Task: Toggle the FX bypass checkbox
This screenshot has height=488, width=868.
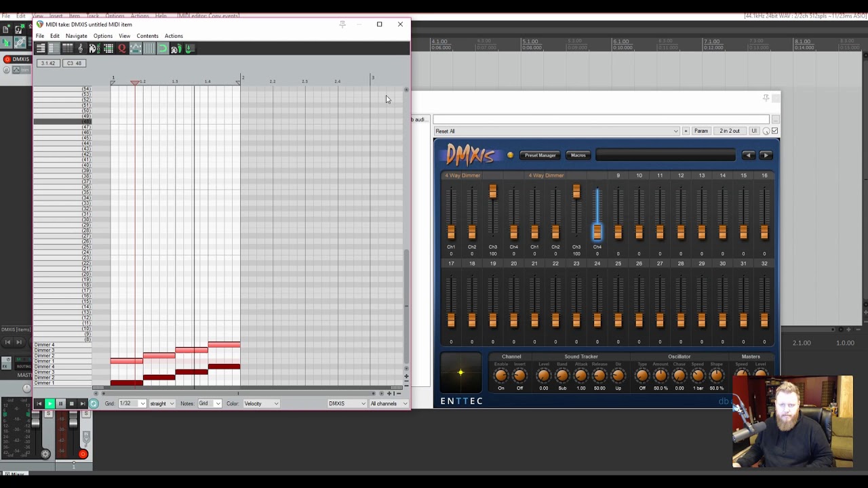Action: [775, 131]
